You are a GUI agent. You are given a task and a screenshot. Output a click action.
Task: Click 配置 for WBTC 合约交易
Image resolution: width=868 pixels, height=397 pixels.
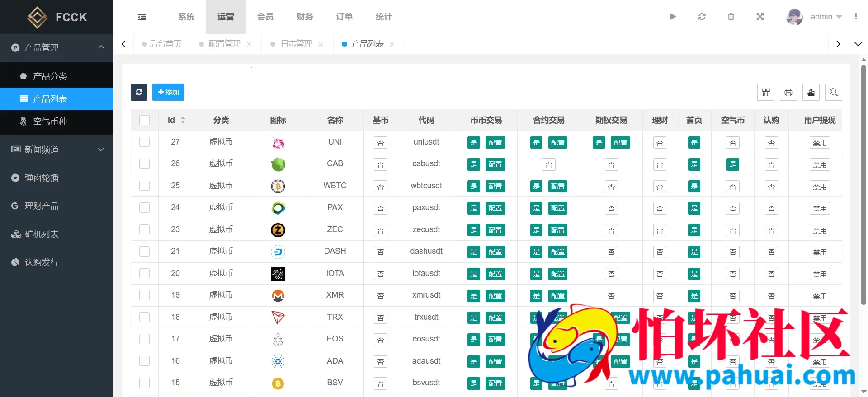pyautogui.click(x=557, y=187)
